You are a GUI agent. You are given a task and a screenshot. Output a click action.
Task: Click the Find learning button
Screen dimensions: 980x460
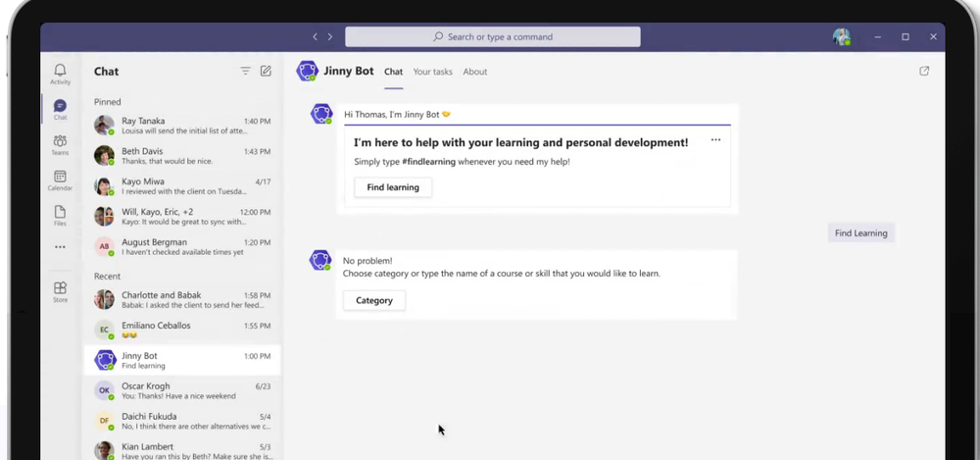[x=393, y=187]
